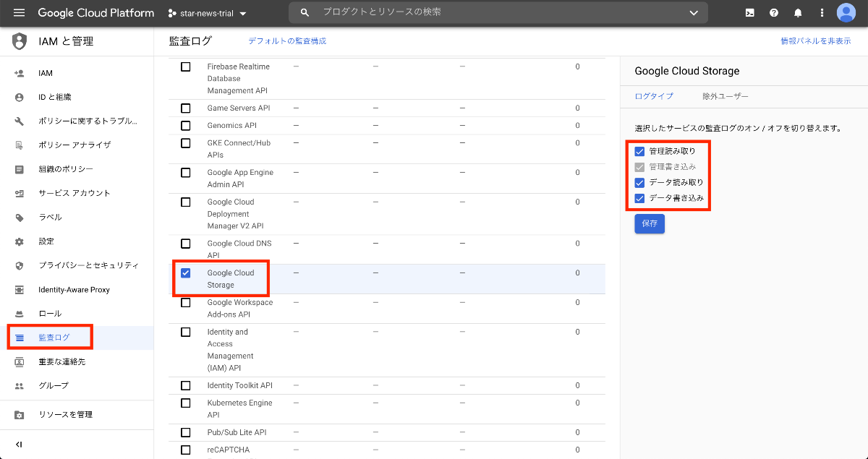Open the user account avatar
Image resolution: width=868 pixels, height=459 pixels.
click(846, 13)
